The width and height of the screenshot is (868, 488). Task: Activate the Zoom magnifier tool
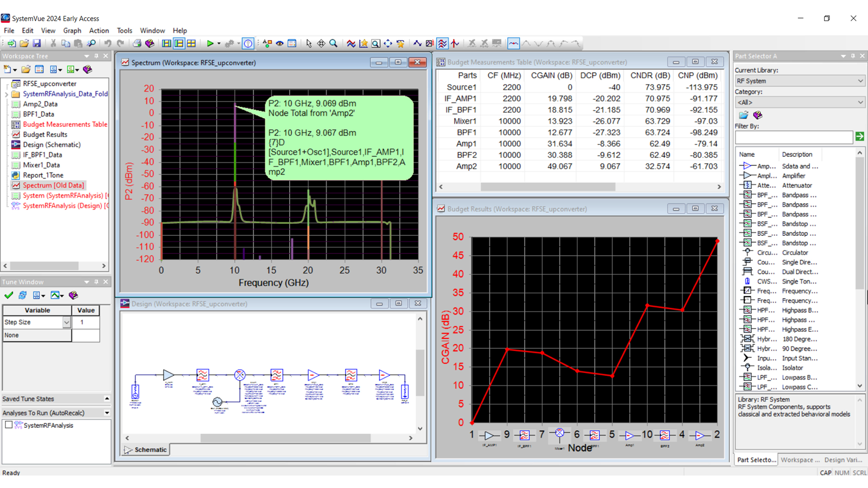point(333,44)
